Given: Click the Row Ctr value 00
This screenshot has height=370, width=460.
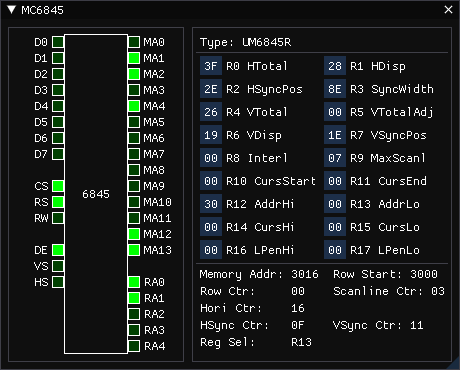Looking at the screenshot, I should 298,291.
